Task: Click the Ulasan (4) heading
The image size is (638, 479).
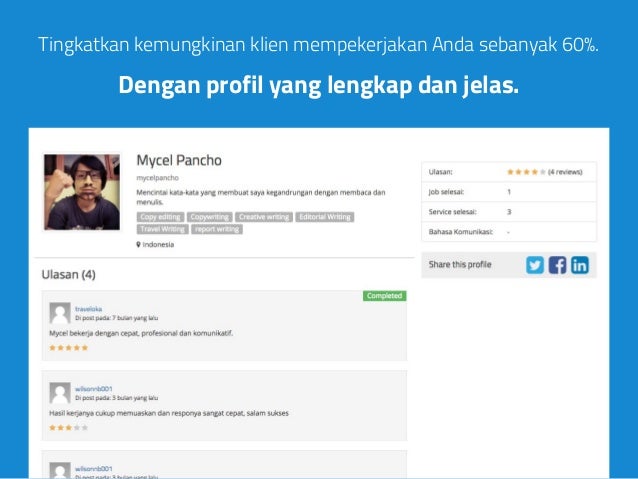Action: (68, 275)
